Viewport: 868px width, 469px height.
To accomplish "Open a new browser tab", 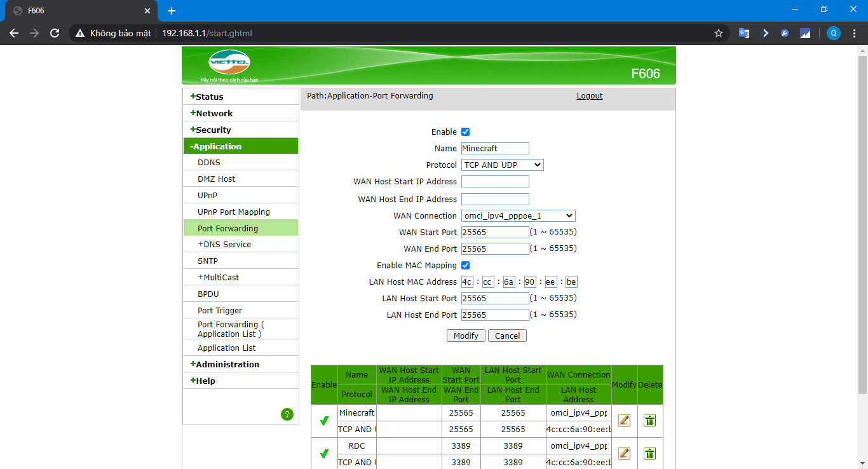I will coord(172,11).
